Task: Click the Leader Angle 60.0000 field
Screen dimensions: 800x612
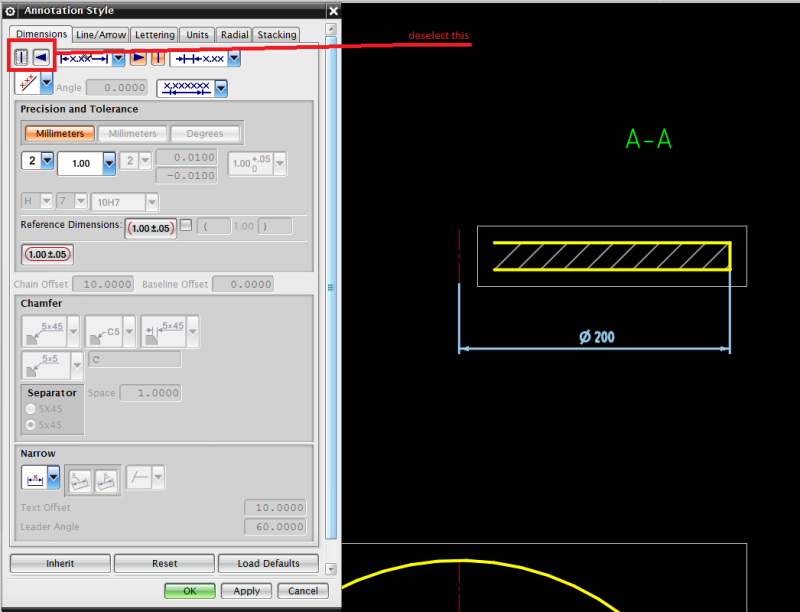Action: pos(275,526)
